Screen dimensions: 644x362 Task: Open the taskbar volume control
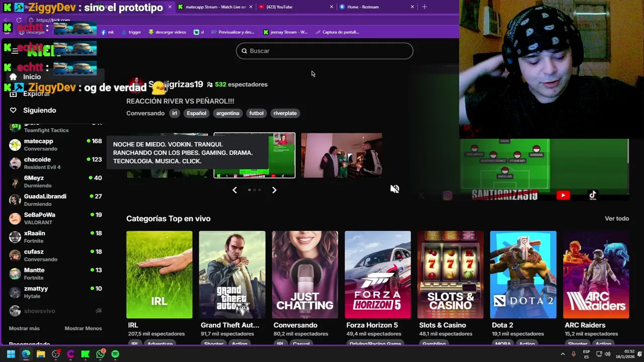(x=607, y=354)
